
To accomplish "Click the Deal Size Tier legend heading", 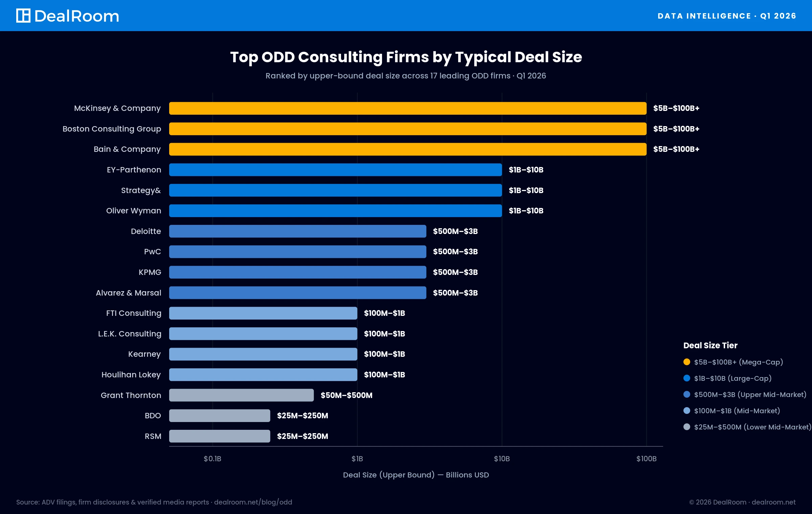I will (x=710, y=345).
